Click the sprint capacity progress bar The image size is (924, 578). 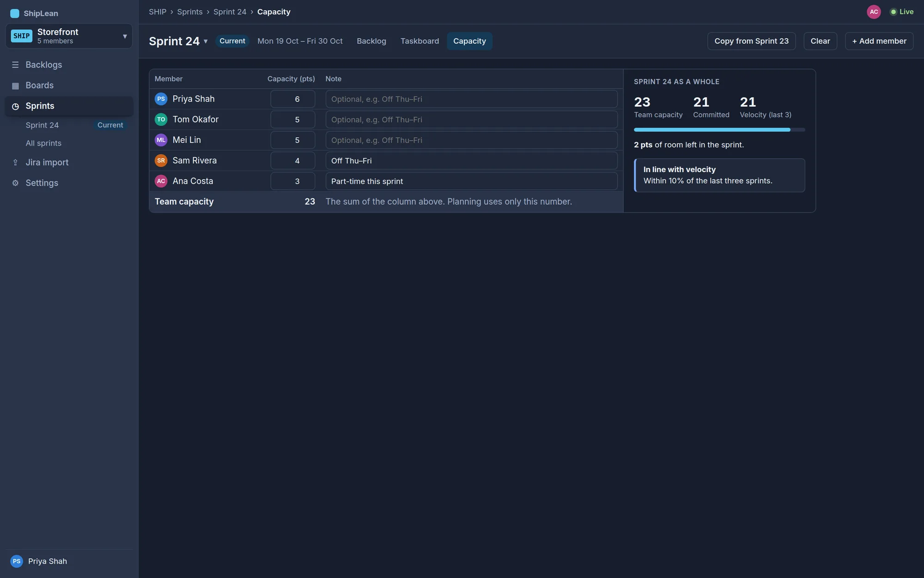[719, 130]
